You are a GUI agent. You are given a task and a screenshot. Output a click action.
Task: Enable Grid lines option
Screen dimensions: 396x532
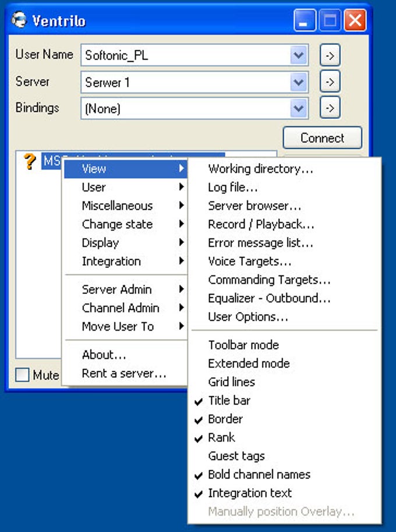[x=284, y=382]
